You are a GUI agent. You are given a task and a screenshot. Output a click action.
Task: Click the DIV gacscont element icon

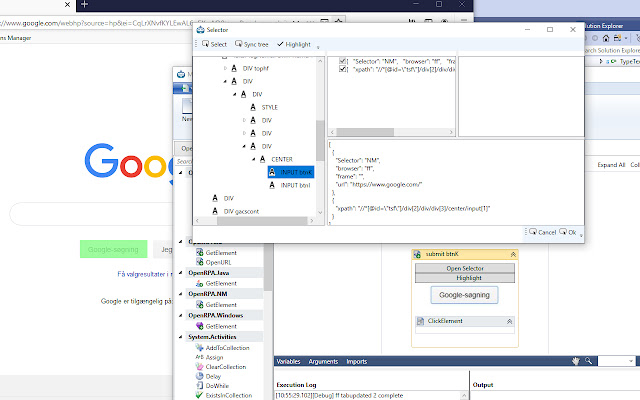pyautogui.click(x=215, y=211)
